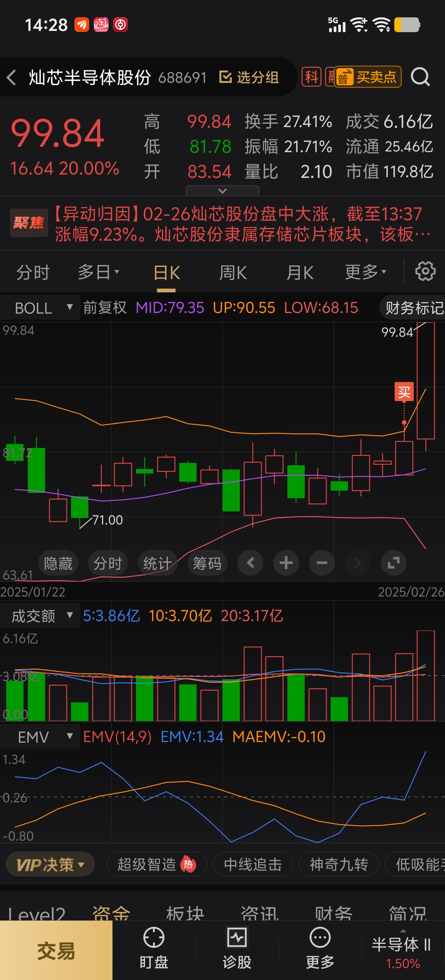Switch to 月K tab
Viewport: 445px width, 980px height.
(300, 273)
